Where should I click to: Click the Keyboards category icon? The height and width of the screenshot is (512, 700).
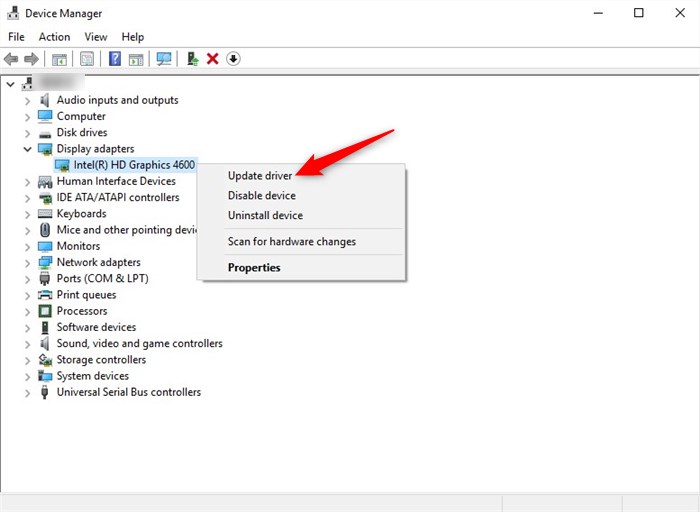pos(45,214)
